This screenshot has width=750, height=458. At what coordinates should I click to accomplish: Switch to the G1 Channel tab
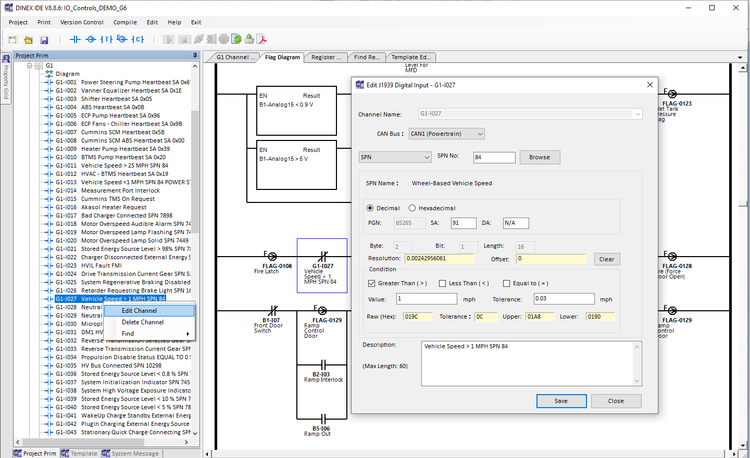pyautogui.click(x=232, y=57)
